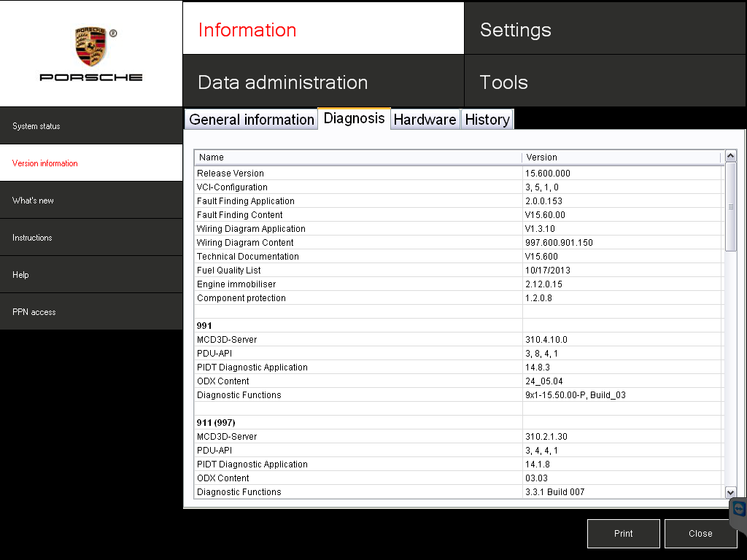Click the scrollbar up arrow in version table
Screen dimensions: 747x560
(x=731, y=156)
